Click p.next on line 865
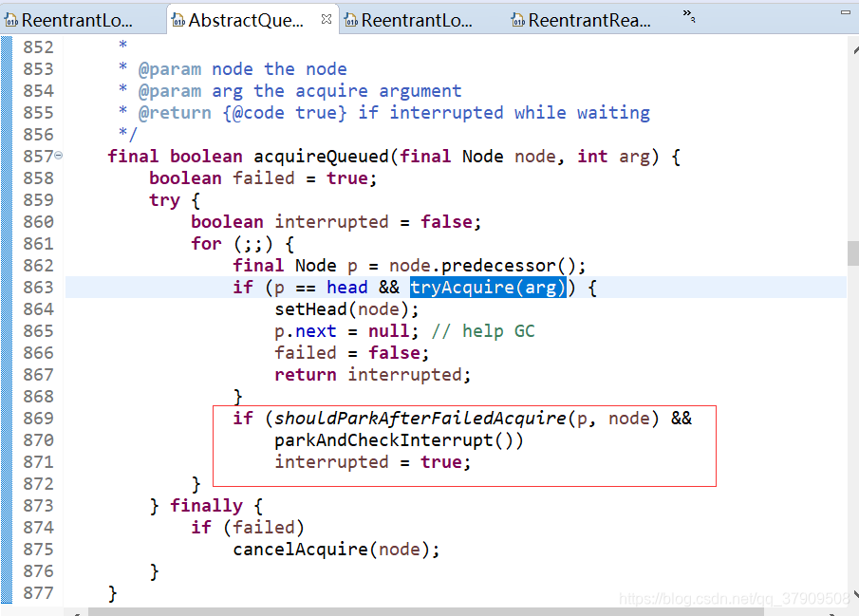Image resolution: width=859 pixels, height=616 pixels. pyautogui.click(x=305, y=331)
